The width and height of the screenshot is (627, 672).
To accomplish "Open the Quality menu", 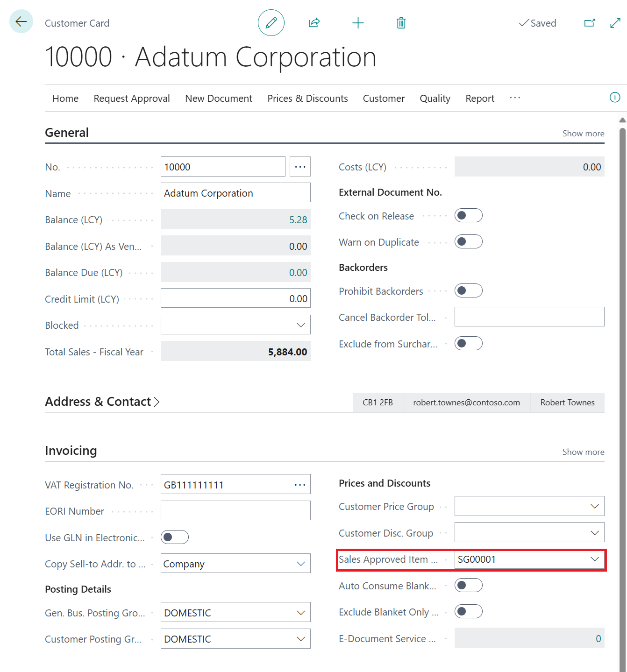I will click(435, 98).
